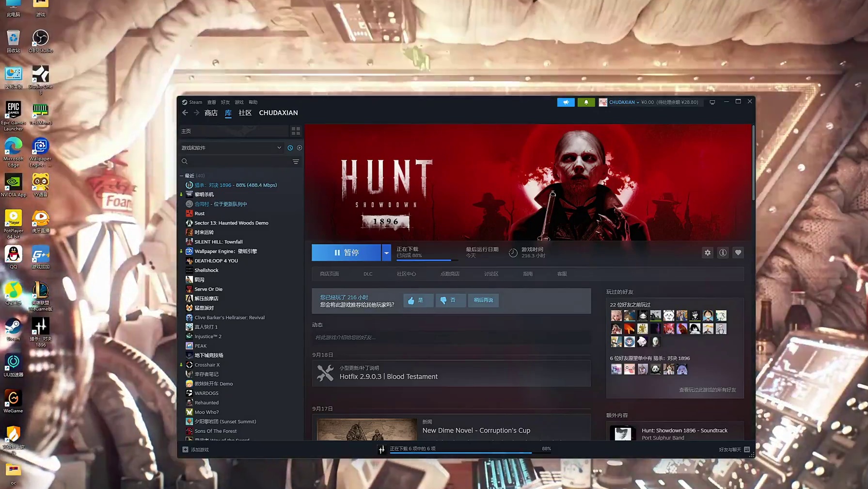Select Sector 13: Haunted Woods Demo
868x489 pixels.
coord(231,223)
